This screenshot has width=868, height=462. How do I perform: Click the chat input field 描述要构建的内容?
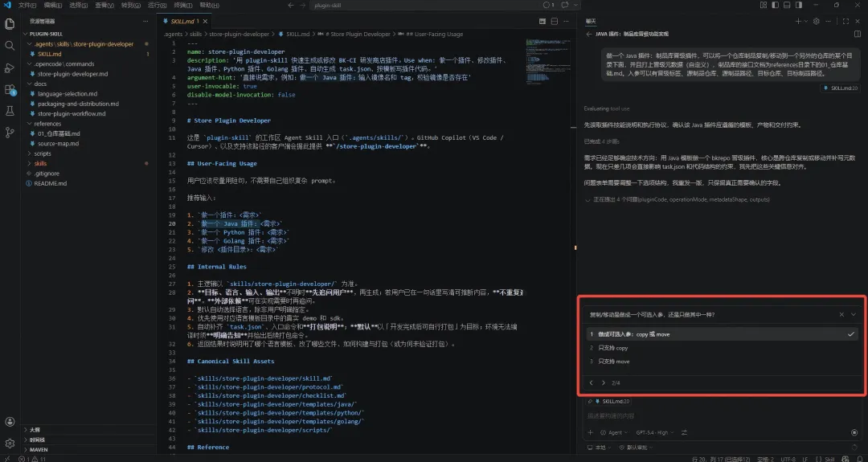[x=722, y=415]
